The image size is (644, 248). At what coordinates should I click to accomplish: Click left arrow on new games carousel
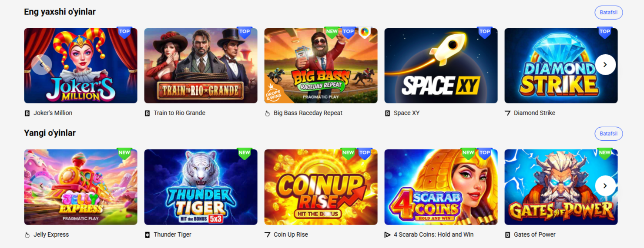point(41,186)
